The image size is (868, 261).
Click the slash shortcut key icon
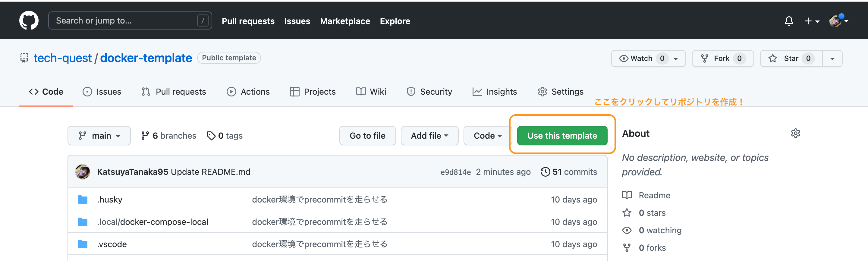tap(203, 20)
